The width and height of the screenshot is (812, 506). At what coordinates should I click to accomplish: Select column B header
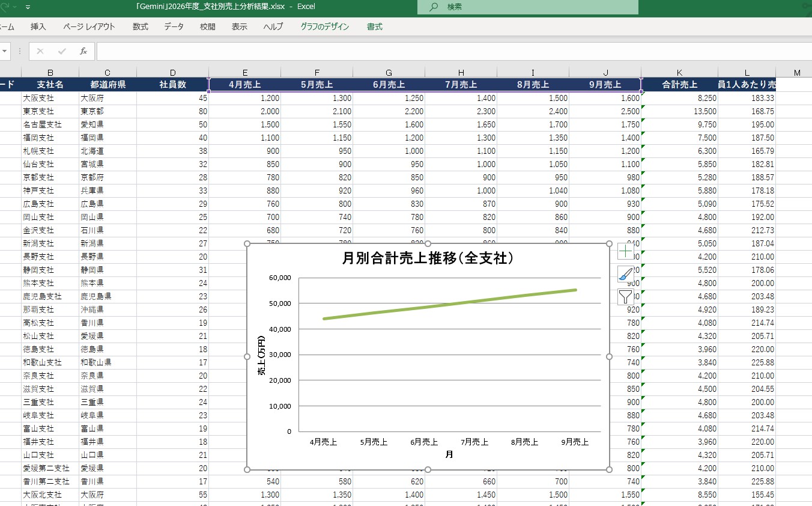click(x=50, y=73)
